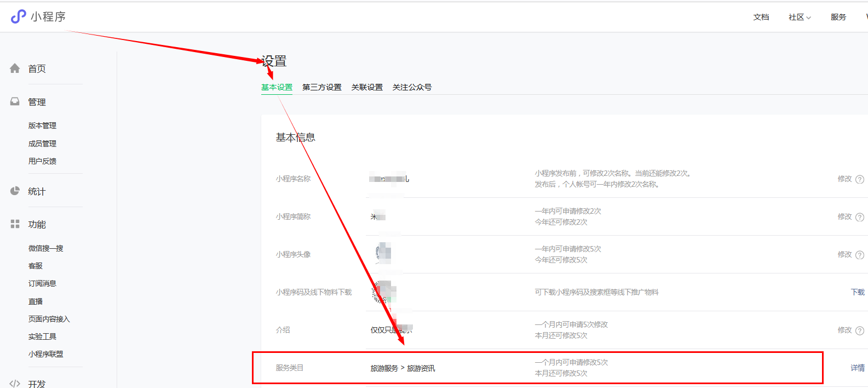Click 修改 for 小程序头像
868x388 pixels.
pyautogui.click(x=844, y=254)
